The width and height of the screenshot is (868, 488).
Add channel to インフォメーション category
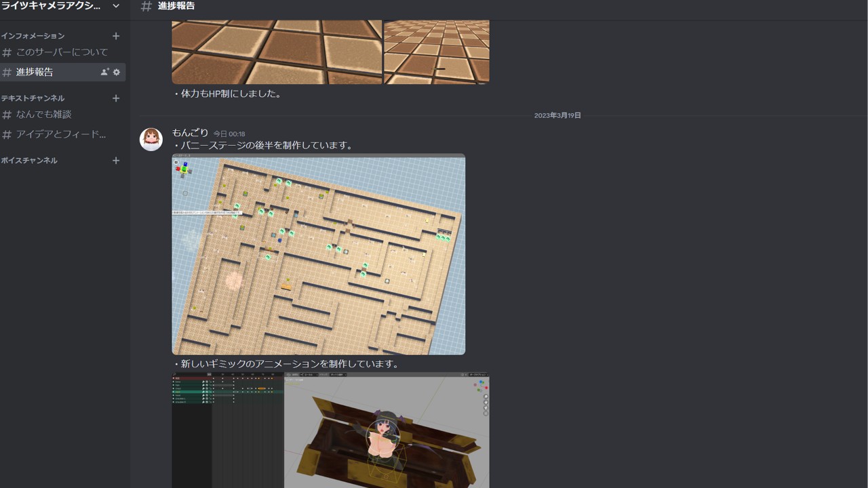point(116,36)
